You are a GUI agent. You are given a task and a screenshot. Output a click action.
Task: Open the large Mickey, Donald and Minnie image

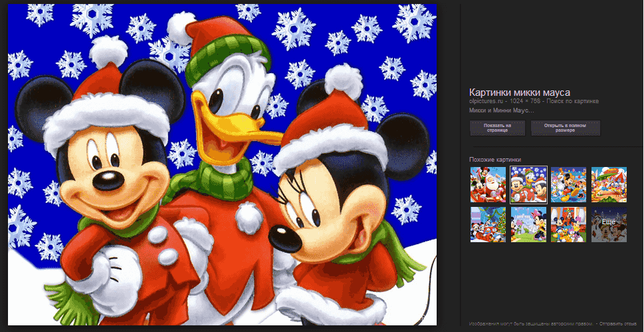pos(222,164)
